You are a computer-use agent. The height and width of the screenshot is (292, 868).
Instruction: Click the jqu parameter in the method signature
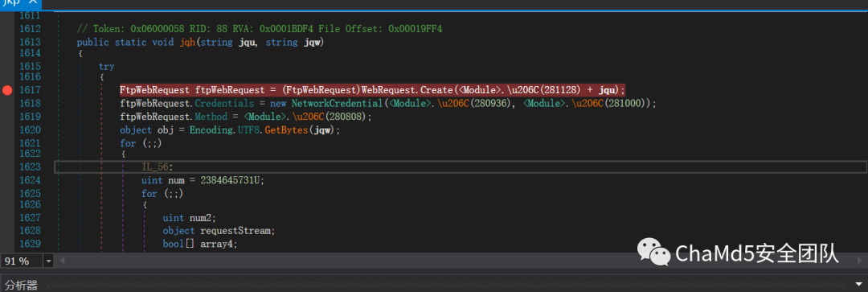point(247,42)
